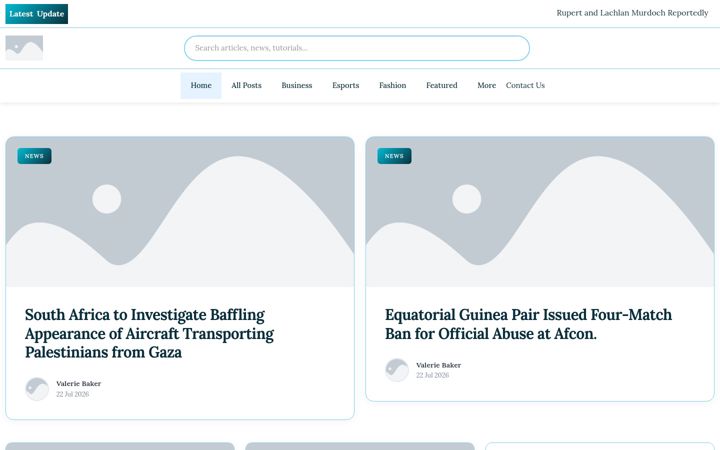Screen dimensions: 720x450
Task: Open the Featured menu item
Action: click(442, 85)
